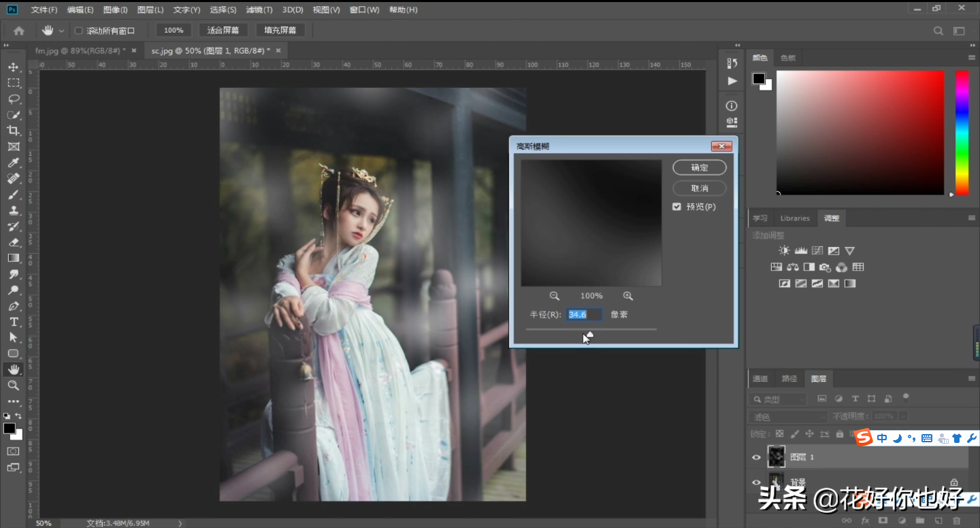Expand the Hand tool preset picker arrow
The height and width of the screenshot is (528, 980).
point(62,31)
